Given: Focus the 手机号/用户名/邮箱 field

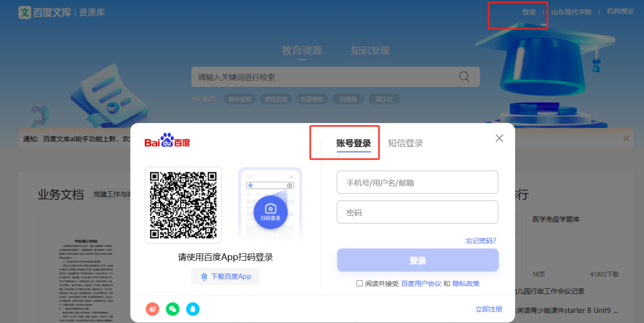Looking at the screenshot, I should pyautogui.click(x=417, y=182).
